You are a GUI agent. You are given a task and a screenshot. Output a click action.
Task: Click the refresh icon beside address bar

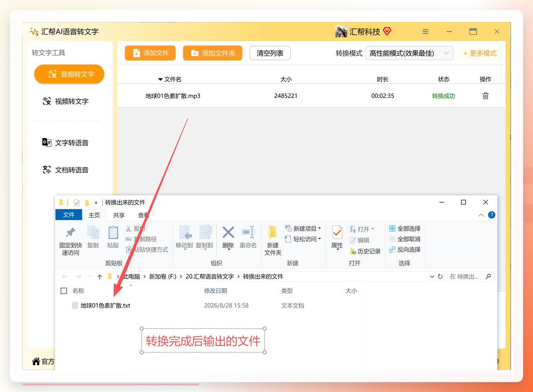(440, 277)
